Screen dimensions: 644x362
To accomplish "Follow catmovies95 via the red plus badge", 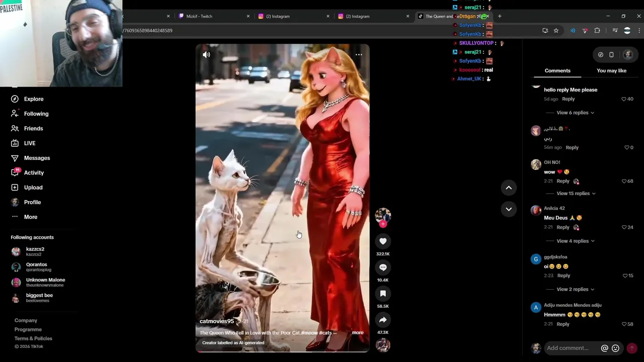I will 383,224.
